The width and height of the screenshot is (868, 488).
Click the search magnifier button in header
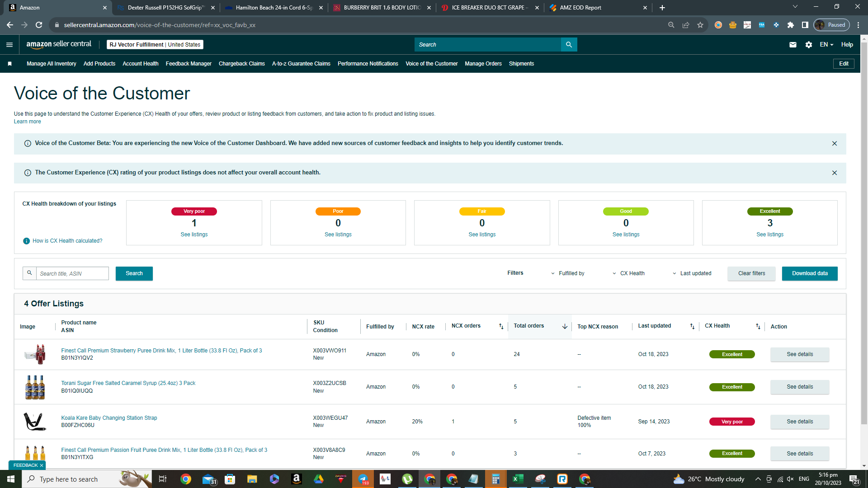(569, 44)
